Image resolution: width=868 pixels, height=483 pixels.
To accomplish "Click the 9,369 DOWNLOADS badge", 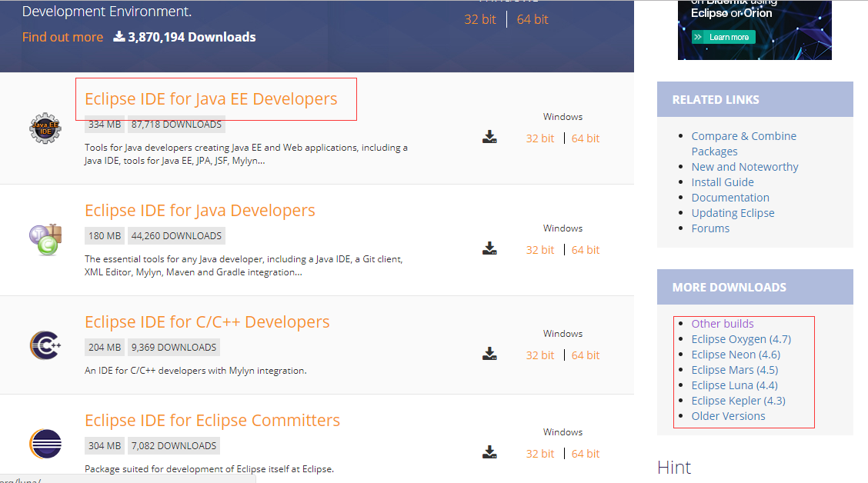I will pyautogui.click(x=174, y=348).
